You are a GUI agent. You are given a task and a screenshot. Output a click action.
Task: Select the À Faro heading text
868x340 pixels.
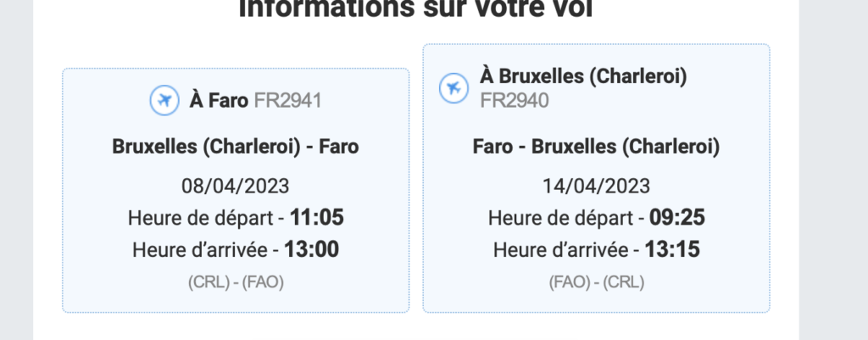coord(219,101)
